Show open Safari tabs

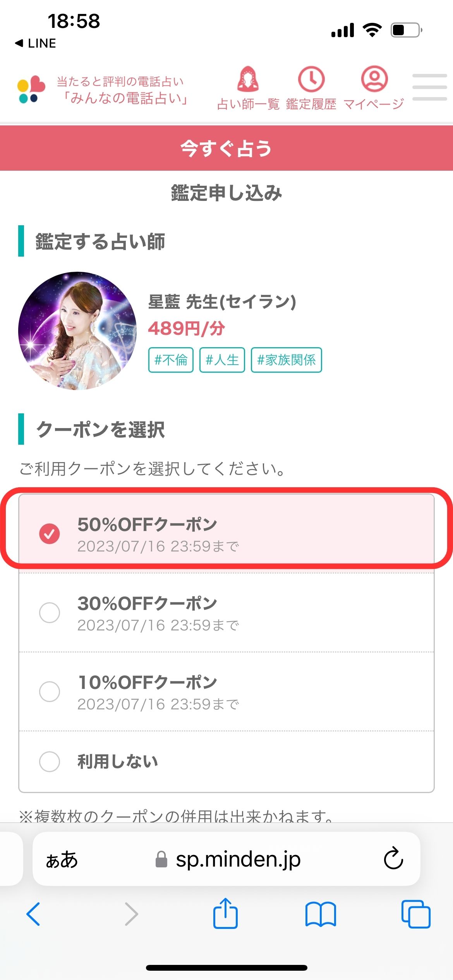tap(416, 914)
